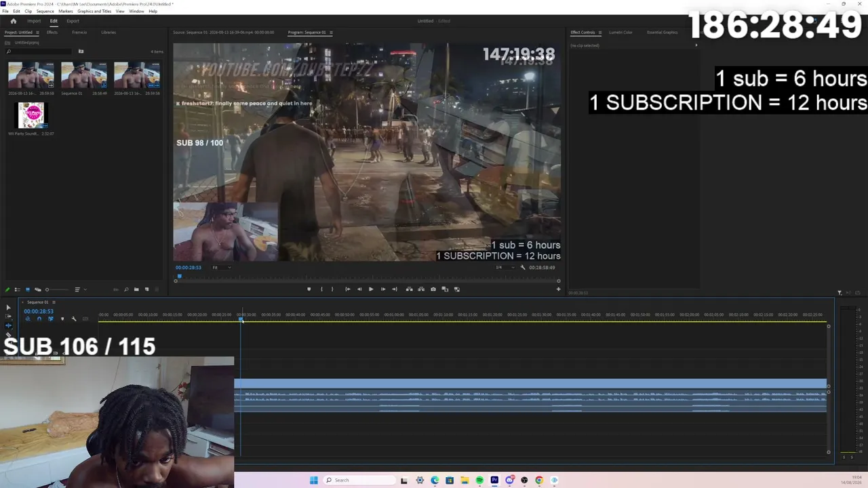Open the File menu
The height and width of the screenshot is (488, 868).
[6, 12]
